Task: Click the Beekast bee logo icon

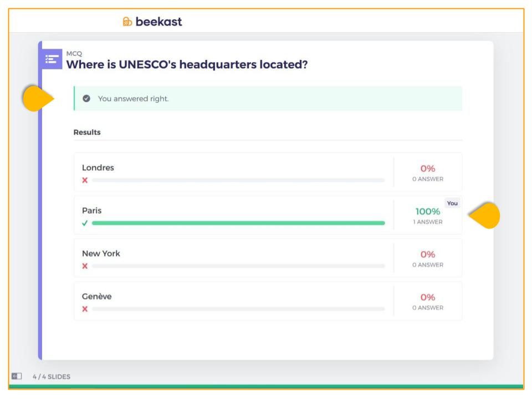Action: (x=127, y=22)
